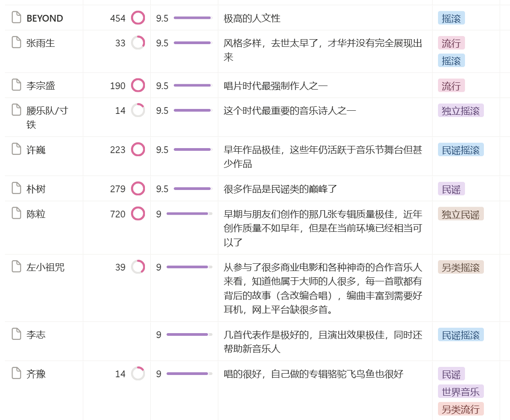Select the 摇滚 tag in 张雨生 row
Image resolution: width=510 pixels, height=420 pixels.
(x=451, y=60)
